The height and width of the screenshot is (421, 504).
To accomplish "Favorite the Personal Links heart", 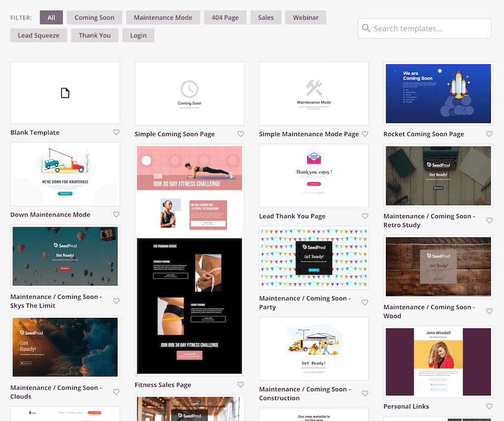I will coord(489,406).
